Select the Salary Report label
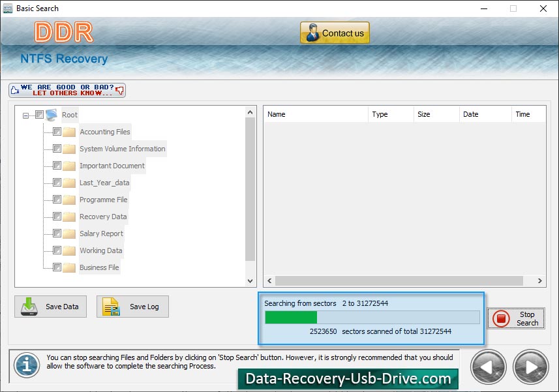 click(101, 234)
